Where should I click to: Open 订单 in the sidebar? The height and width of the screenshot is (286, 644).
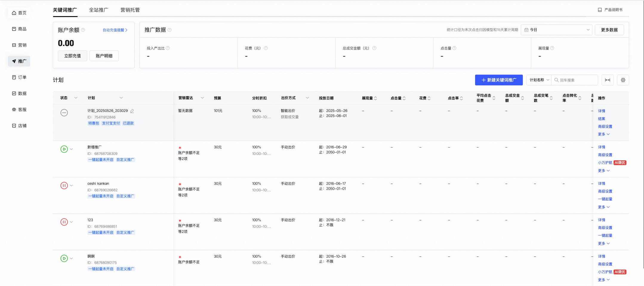pos(19,77)
